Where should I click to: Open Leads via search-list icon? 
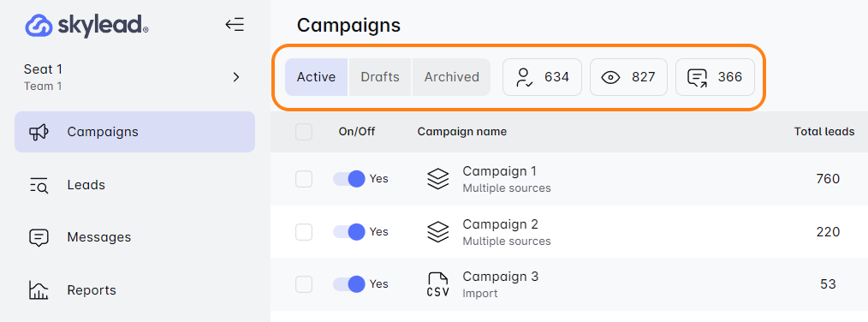[x=39, y=185]
